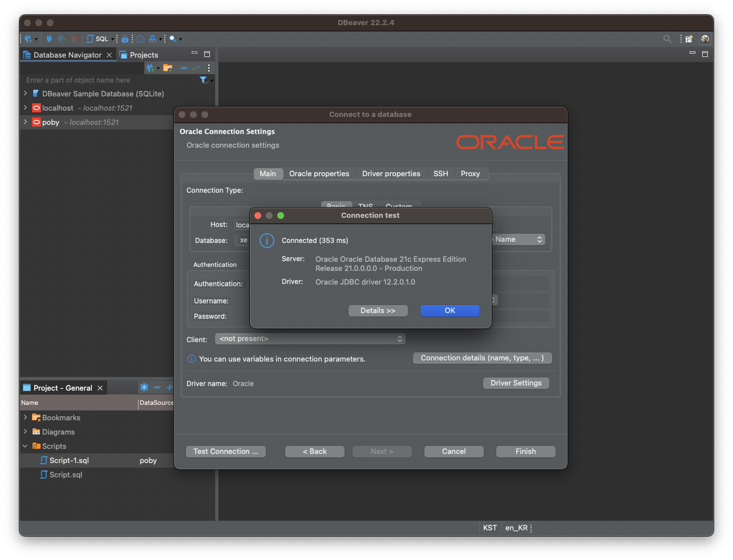Close the Project - General tab
This screenshot has height=560, width=733.
(x=100, y=388)
